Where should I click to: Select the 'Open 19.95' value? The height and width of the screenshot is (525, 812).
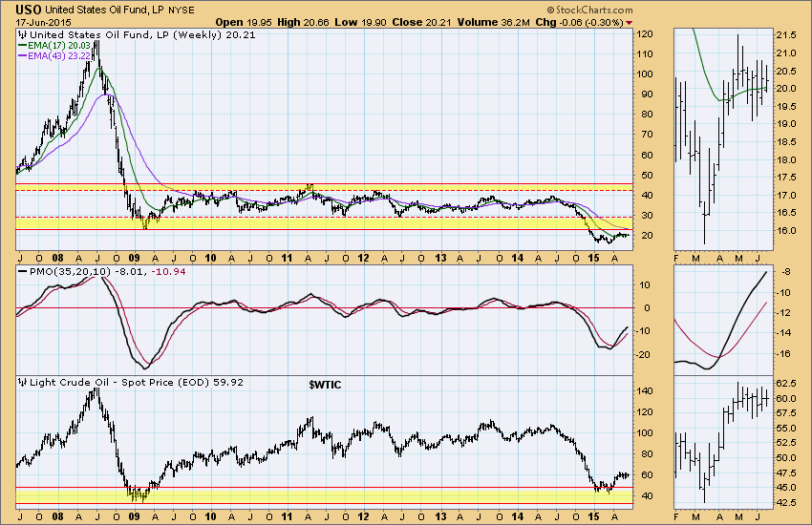click(x=243, y=22)
